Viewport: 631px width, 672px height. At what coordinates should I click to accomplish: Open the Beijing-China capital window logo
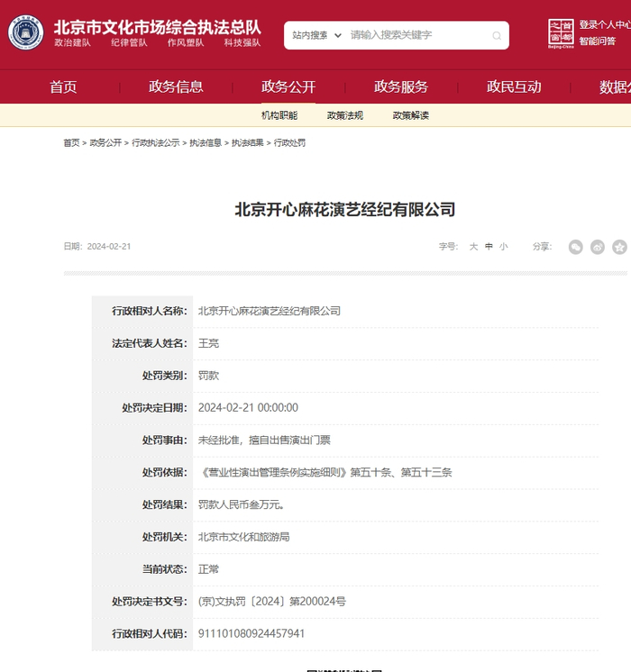point(561,33)
